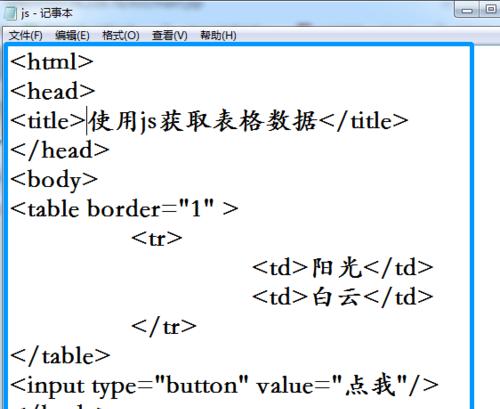This screenshot has width=500, height=409.
Task: Click the js - 记事本 window title text
Action: tap(46, 13)
